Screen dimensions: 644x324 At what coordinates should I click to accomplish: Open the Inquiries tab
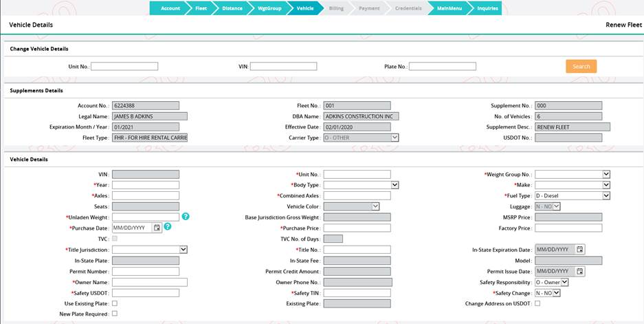[487, 8]
